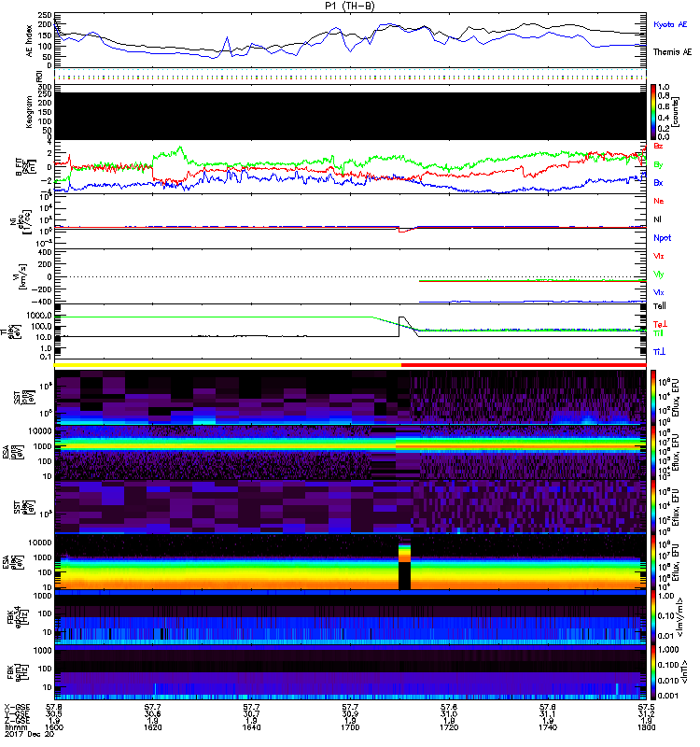Click the red 'Bz' legend label
The height and width of the screenshot is (747, 700).
(x=658, y=146)
